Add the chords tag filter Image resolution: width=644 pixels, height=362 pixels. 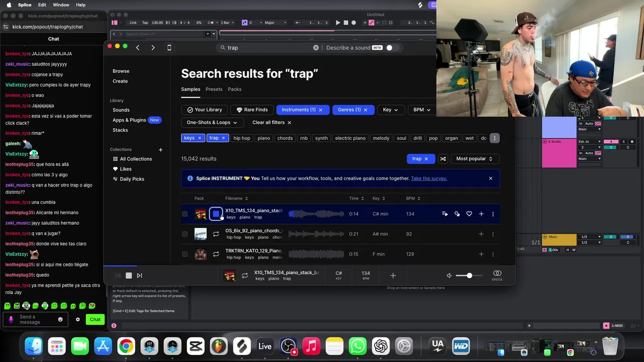click(x=285, y=138)
